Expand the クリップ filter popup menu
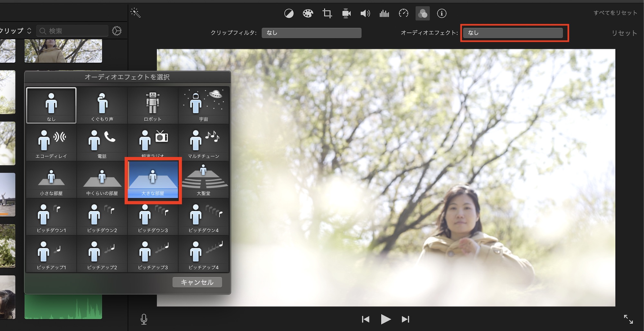 coord(15,31)
